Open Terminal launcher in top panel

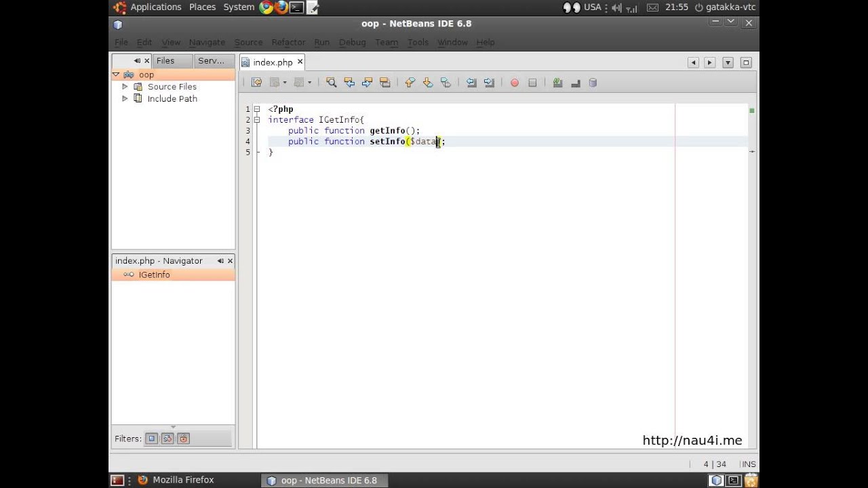point(296,7)
